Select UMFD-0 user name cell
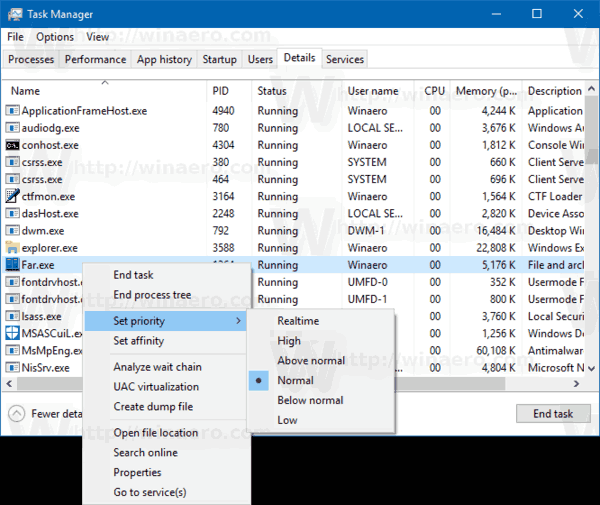Viewport: 600px width, 505px height. pyautogui.click(x=367, y=282)
